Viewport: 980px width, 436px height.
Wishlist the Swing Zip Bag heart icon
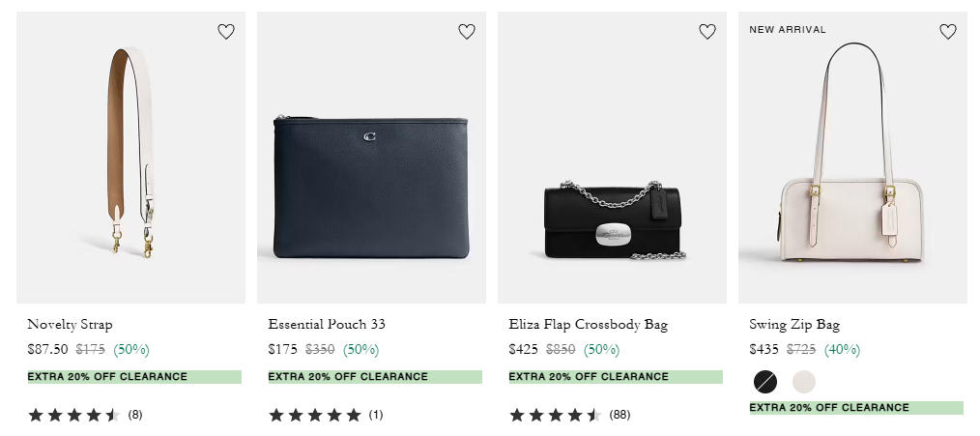[x=948, y=32]
